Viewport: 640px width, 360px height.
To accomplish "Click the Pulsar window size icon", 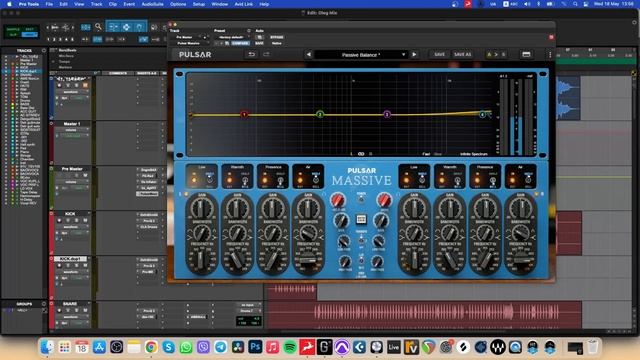I will [x=526, y=54].
